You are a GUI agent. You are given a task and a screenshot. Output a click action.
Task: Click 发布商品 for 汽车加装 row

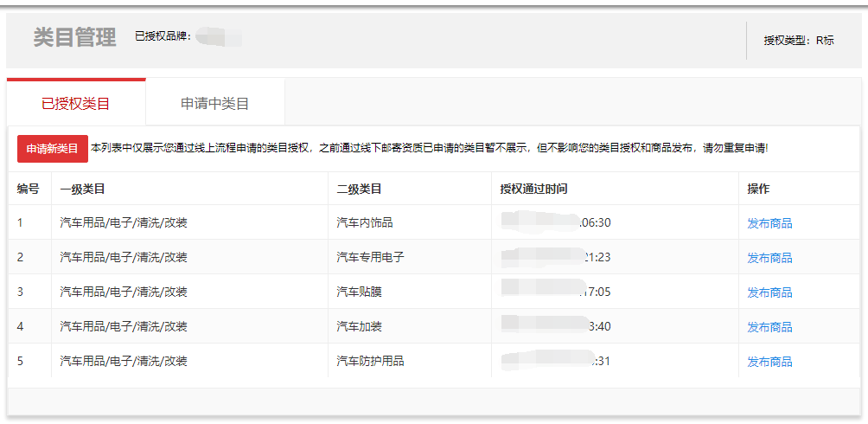(769, 327)
